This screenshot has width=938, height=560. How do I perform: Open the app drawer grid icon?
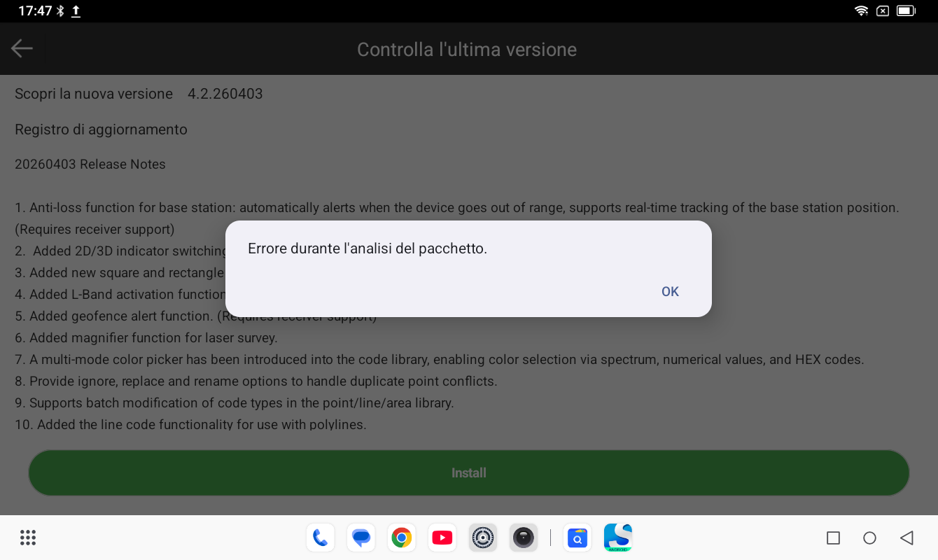28,538
